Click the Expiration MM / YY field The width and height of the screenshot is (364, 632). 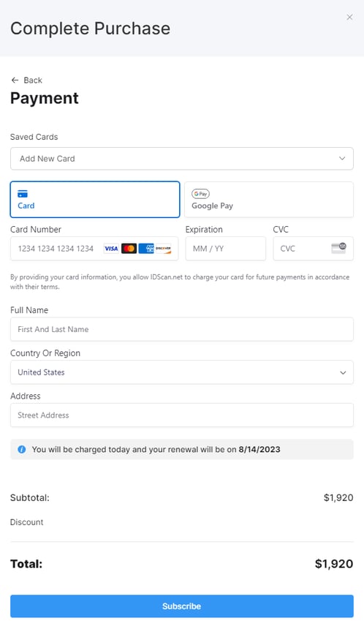click(225, 249)
